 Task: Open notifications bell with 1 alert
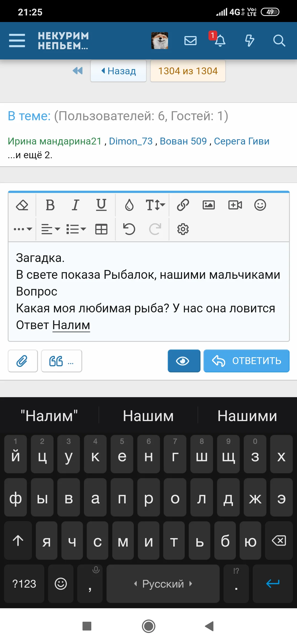tap(219, 40)
